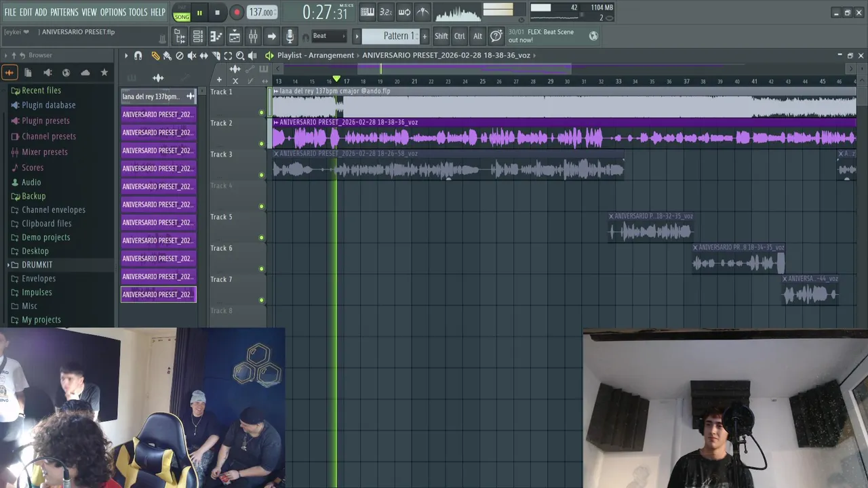Screen dimensions: 868x488
Task: Mute Track 5 with its green LED
Action: click(262, 237)
